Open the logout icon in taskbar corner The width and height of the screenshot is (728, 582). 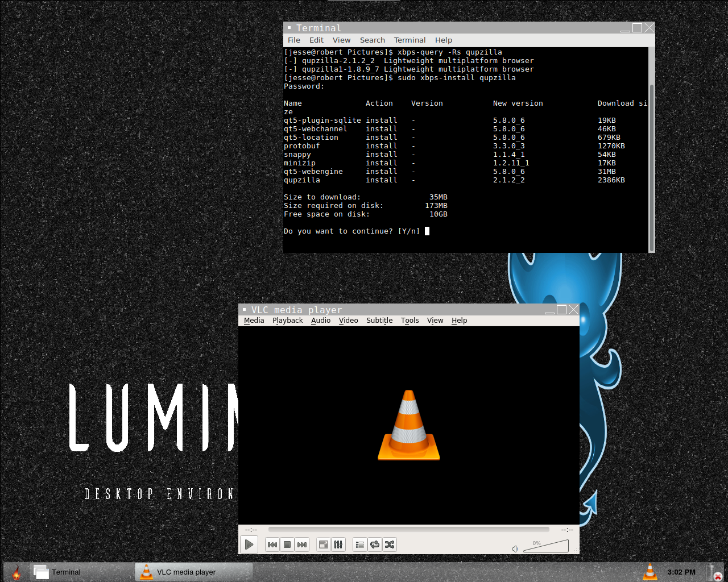point(714,572)
